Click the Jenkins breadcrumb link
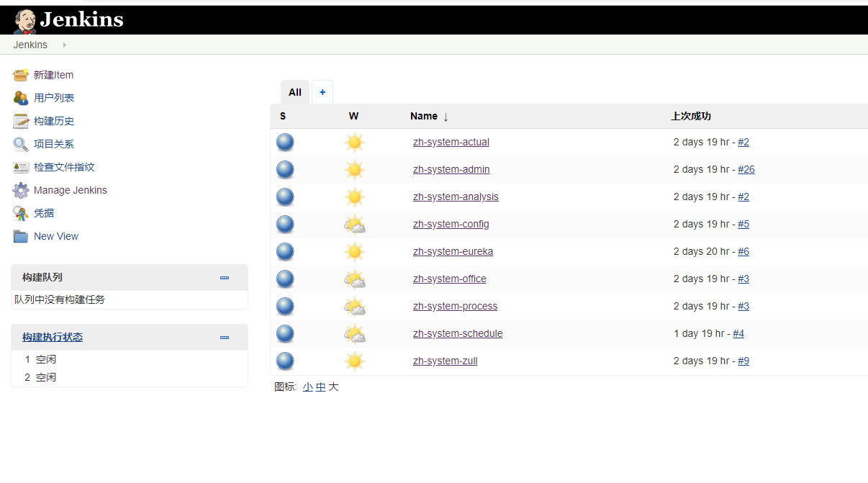The image size is (868, 483). (30, 45)
